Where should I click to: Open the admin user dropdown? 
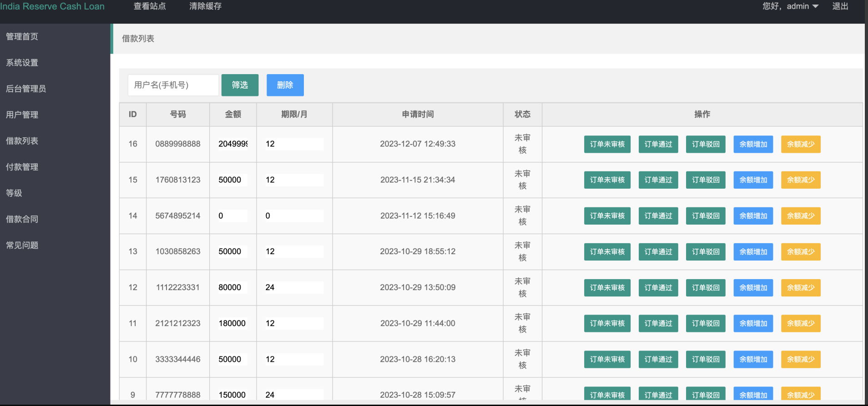[802, 6]
